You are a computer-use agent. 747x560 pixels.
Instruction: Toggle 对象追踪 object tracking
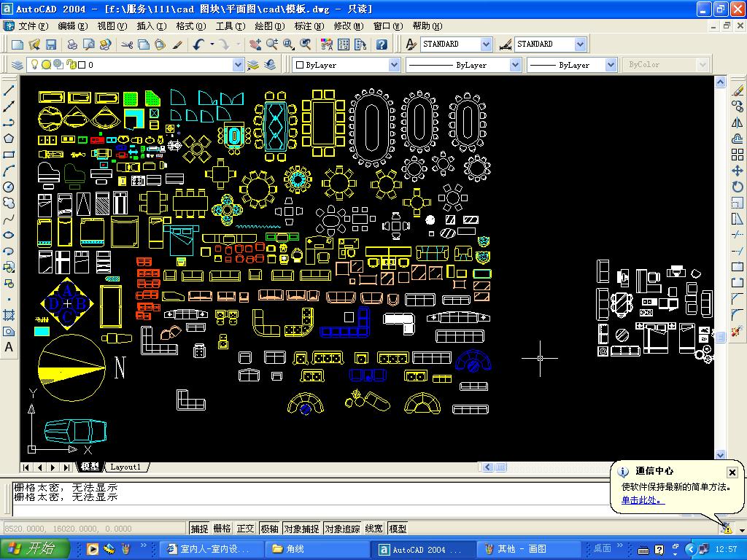(x=342, y=529)
